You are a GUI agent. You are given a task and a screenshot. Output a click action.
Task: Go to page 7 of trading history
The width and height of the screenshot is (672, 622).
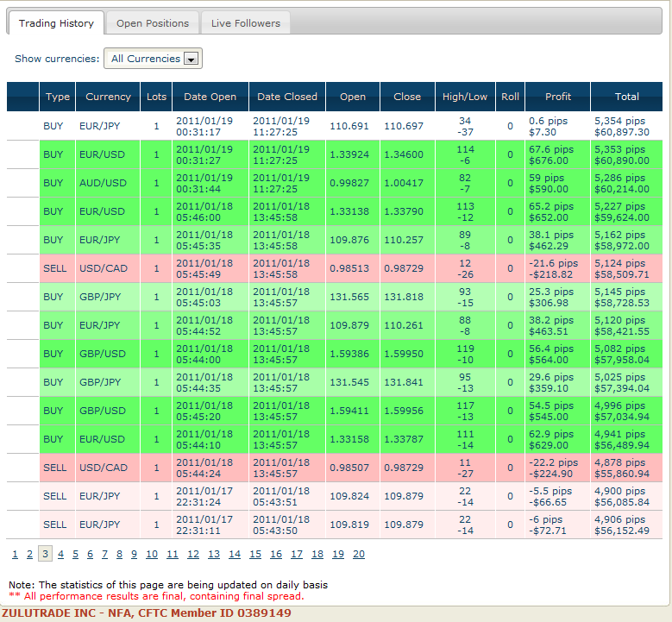[x=104, y=554]
